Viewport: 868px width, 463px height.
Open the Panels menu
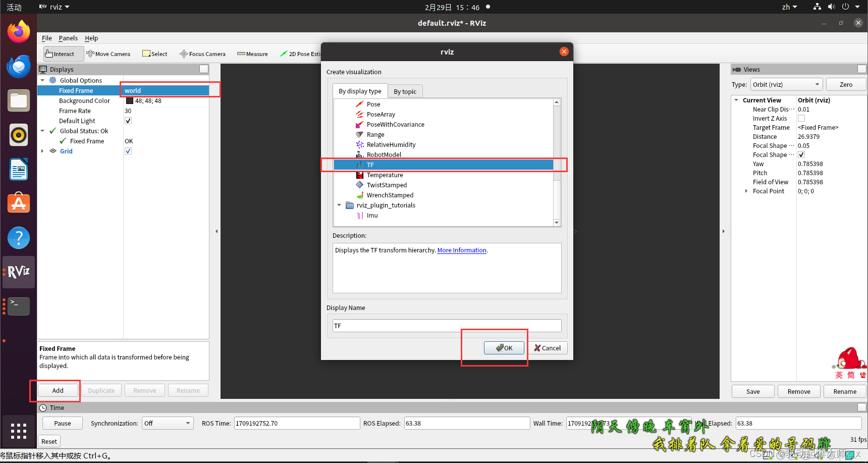pos(68,38)
